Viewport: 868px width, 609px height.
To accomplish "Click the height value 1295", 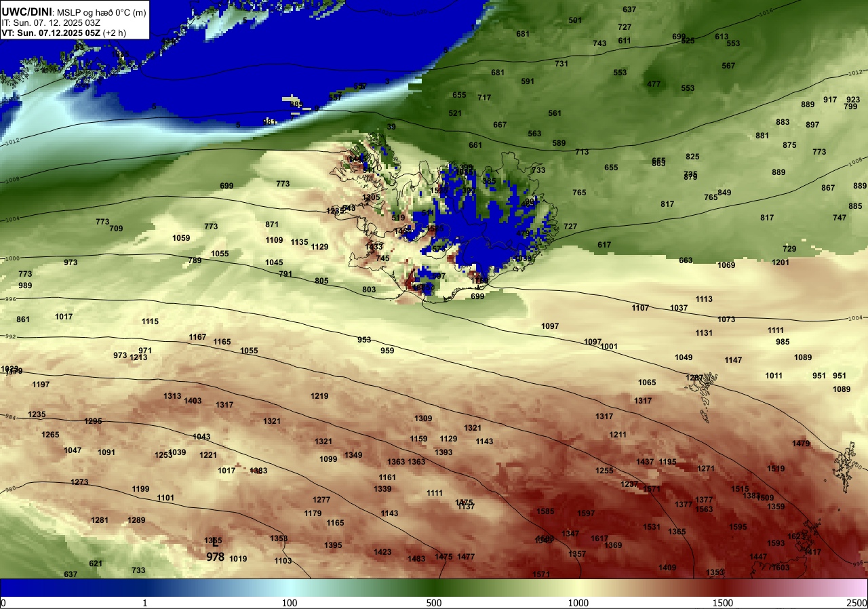I will pyautogui.click(x=93, y=421).
